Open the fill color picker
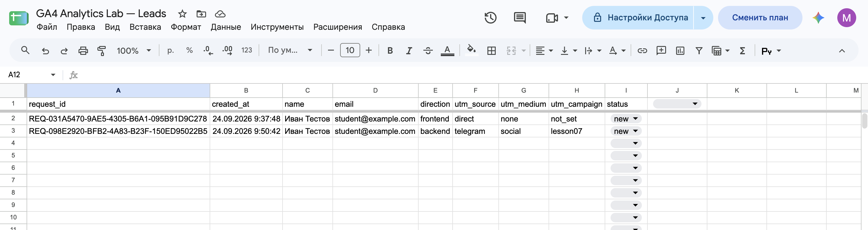 [471, 50]
